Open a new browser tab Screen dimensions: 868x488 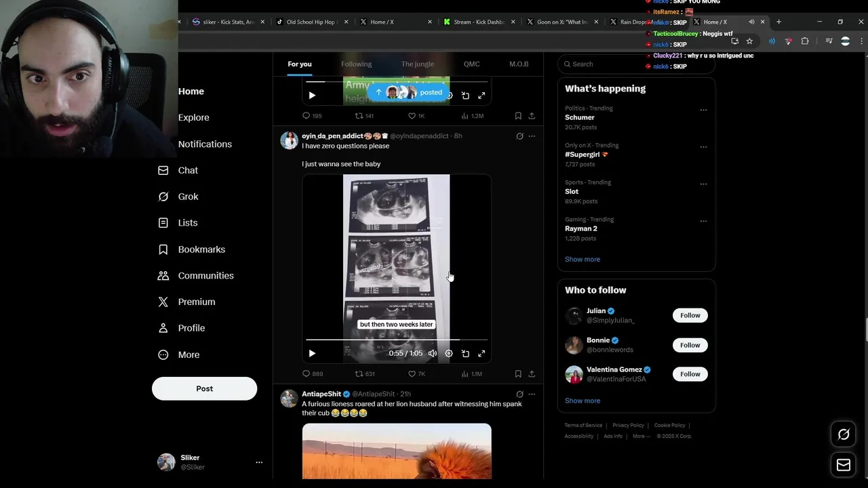pyautogui.click(x=778, y=22)
